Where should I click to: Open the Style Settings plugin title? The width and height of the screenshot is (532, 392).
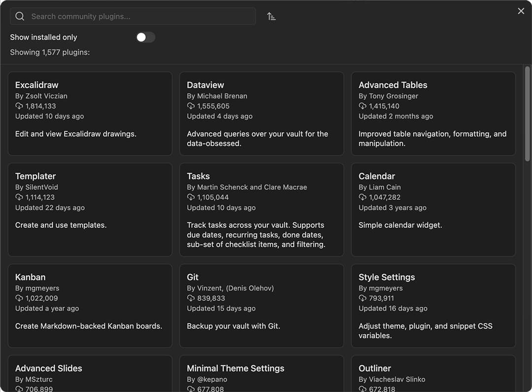tap(387, 277)
